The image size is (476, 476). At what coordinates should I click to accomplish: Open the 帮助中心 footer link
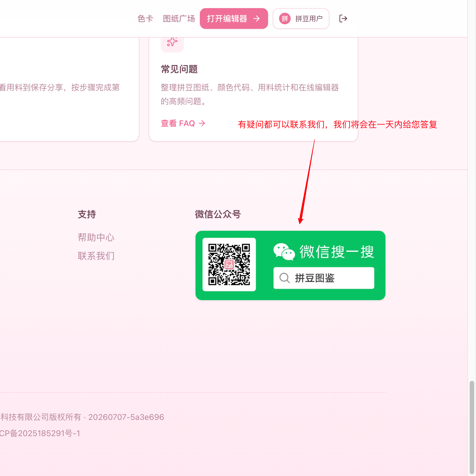click(96, 237)
